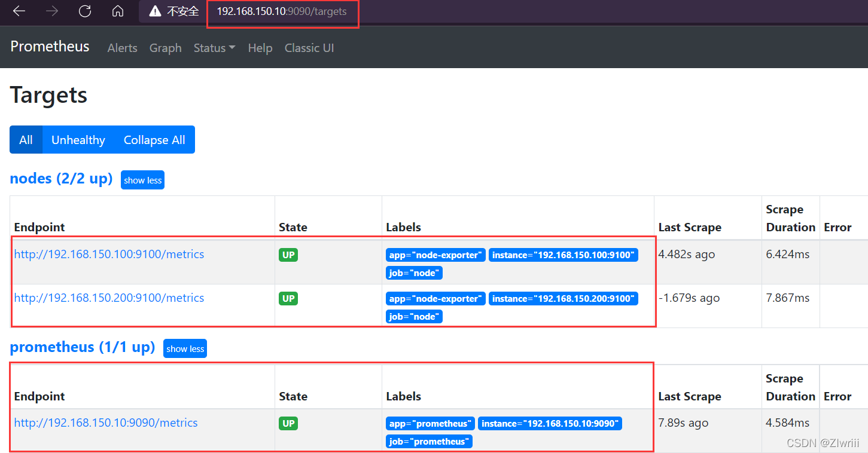Click the 7.89s ago last scrape value
This screenshot has height=453, width=868.
coord(683,423)
